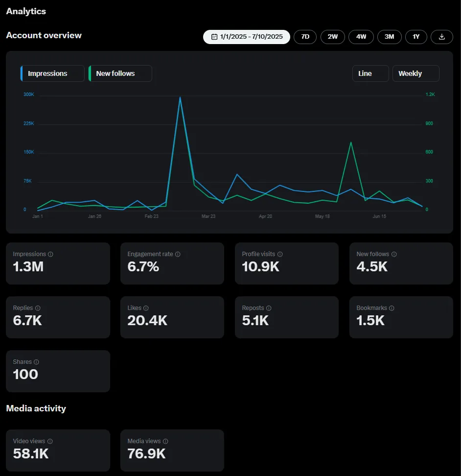Screen dimensions: 461x476
Task: Toggle the New follows chart series
Action: 120,73
